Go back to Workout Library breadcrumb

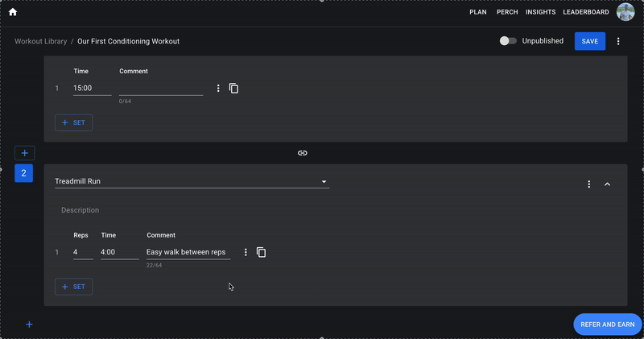click(41, 41)
